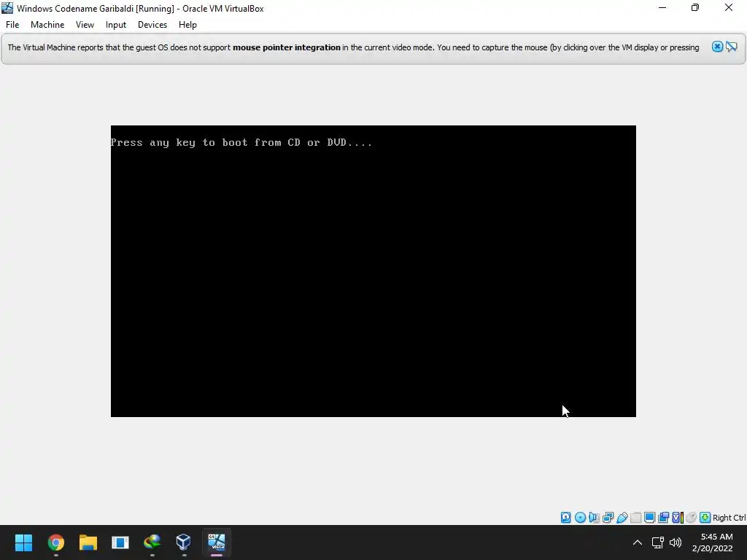Click inside the black VM boot screen
The image size is (747, 560).
(x=373, y=271)
